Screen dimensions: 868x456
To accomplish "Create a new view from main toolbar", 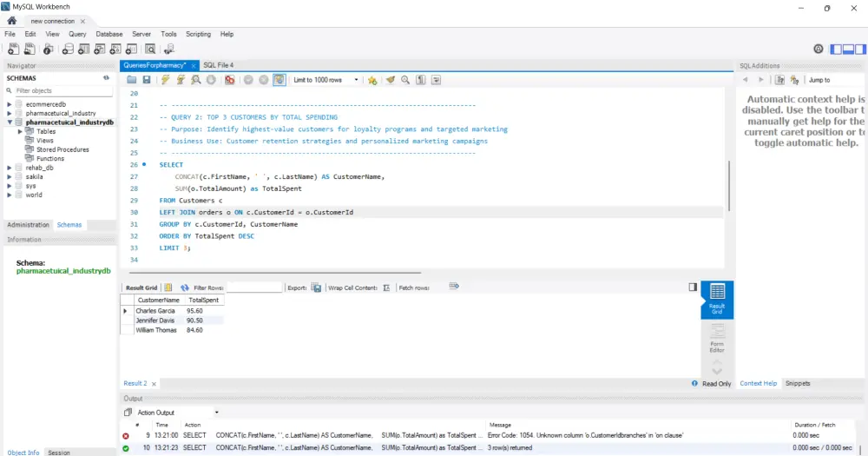I will pyautogui.click(x=100, y=50).
